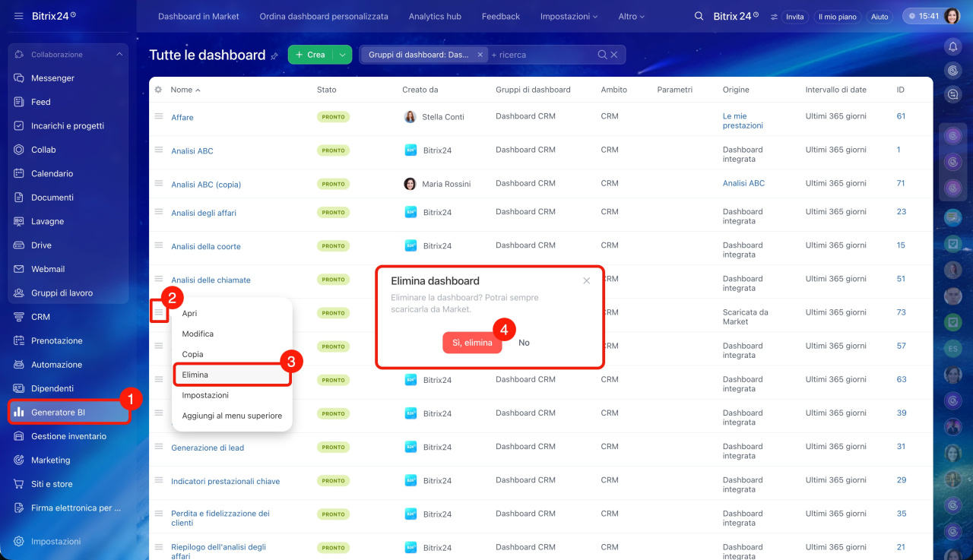
Task: Collapse the Collaborazione sidebar section
Action: click(x=119, y=55)
